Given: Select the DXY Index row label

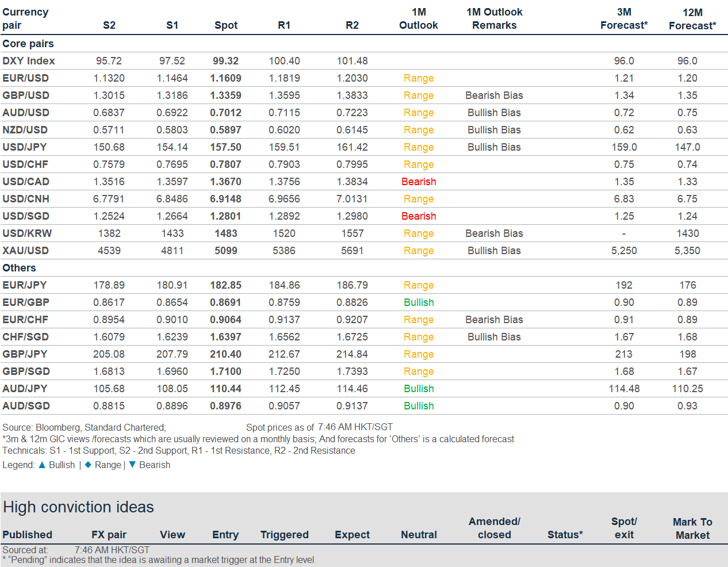Looking at the screenshot, I should click(x=29, y=61).
